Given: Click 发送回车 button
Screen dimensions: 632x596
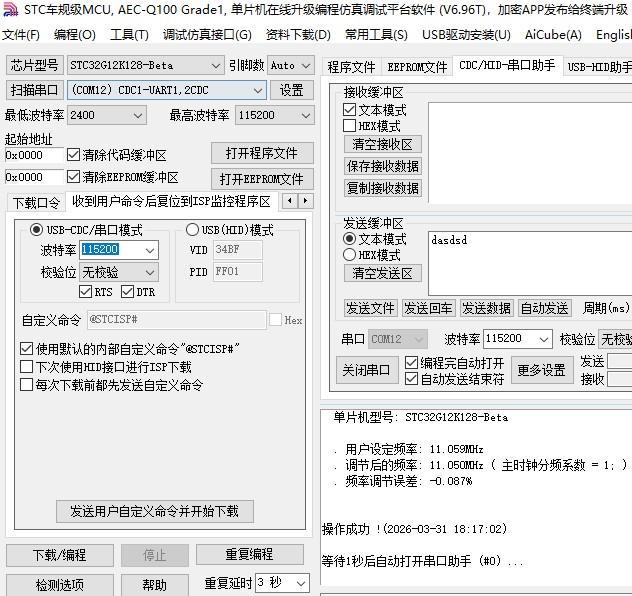Looking at the screenshot, I should (428, 308).
